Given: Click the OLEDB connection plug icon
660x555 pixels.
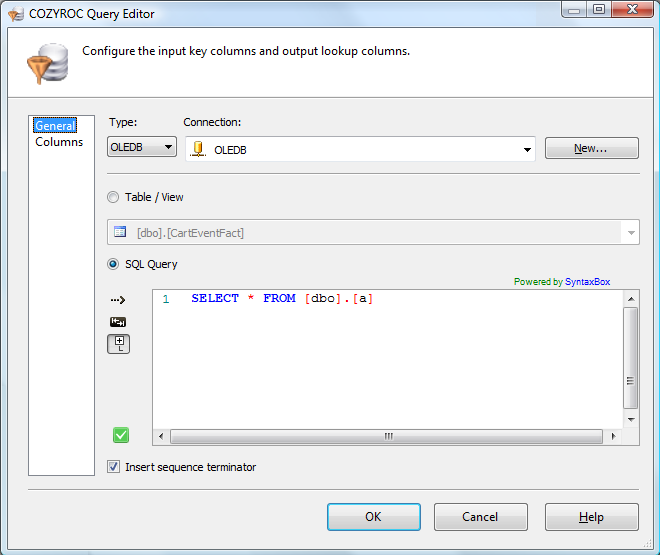Looking at the screenshot, I should point(198,149).
